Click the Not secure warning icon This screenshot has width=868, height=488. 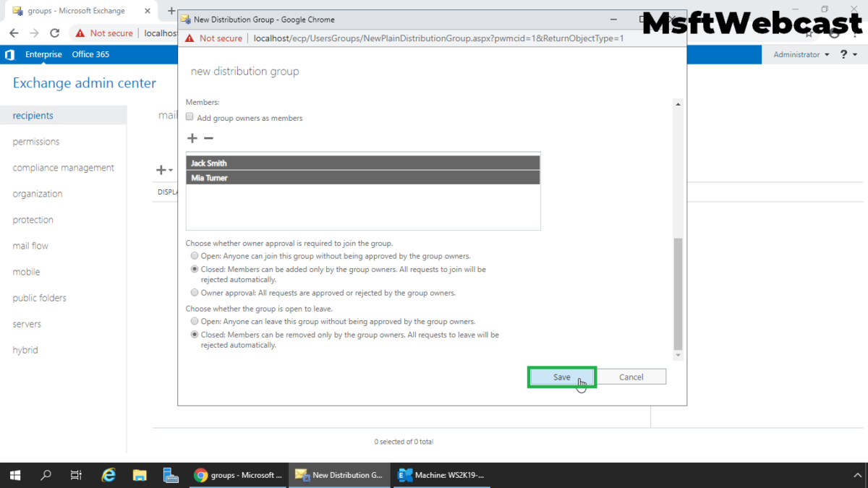[190, 38]
